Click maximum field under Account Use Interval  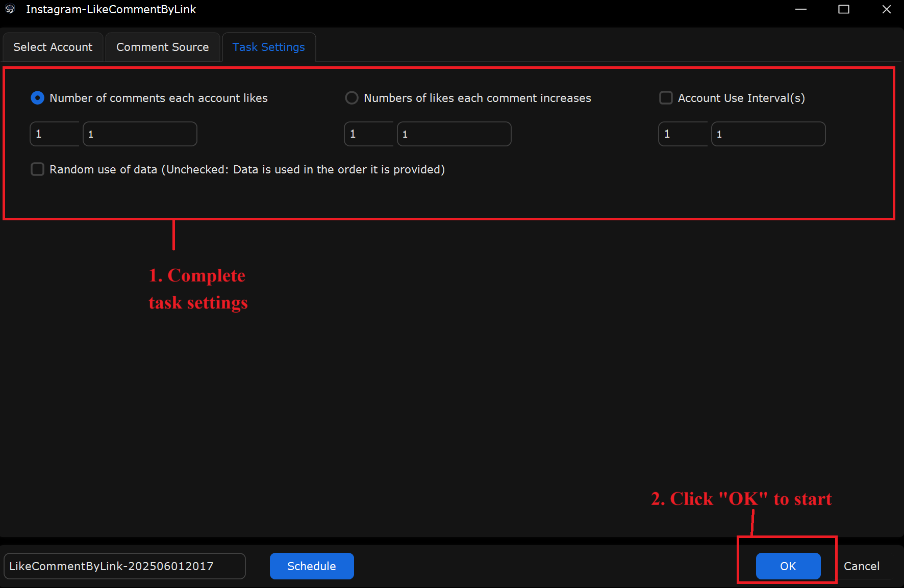(768, 134)
